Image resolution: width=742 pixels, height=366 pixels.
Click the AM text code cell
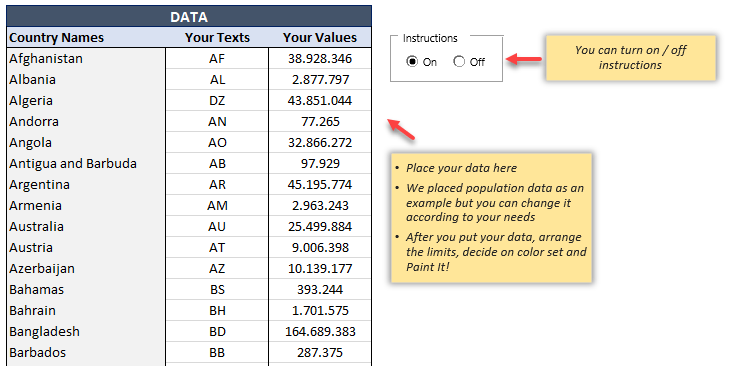[x=217, y=205]
